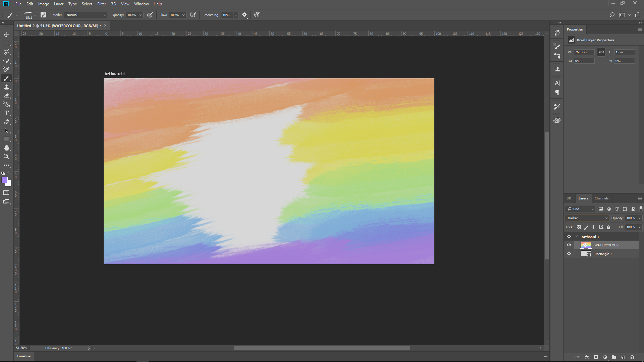Switch to the Channels tab
Image resolution: width=644 pixels, height=362 pixels.
(601, 198)
